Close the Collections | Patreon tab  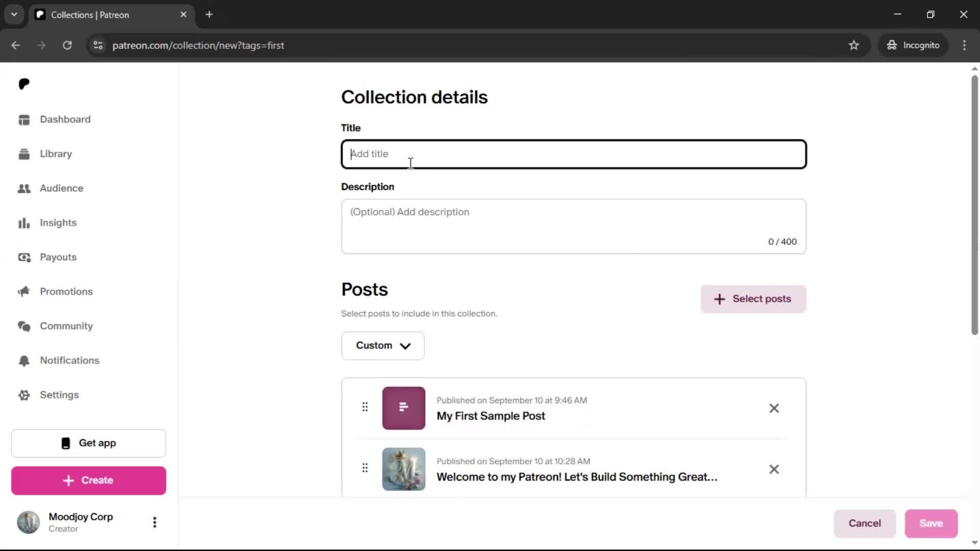pos(183,15)
